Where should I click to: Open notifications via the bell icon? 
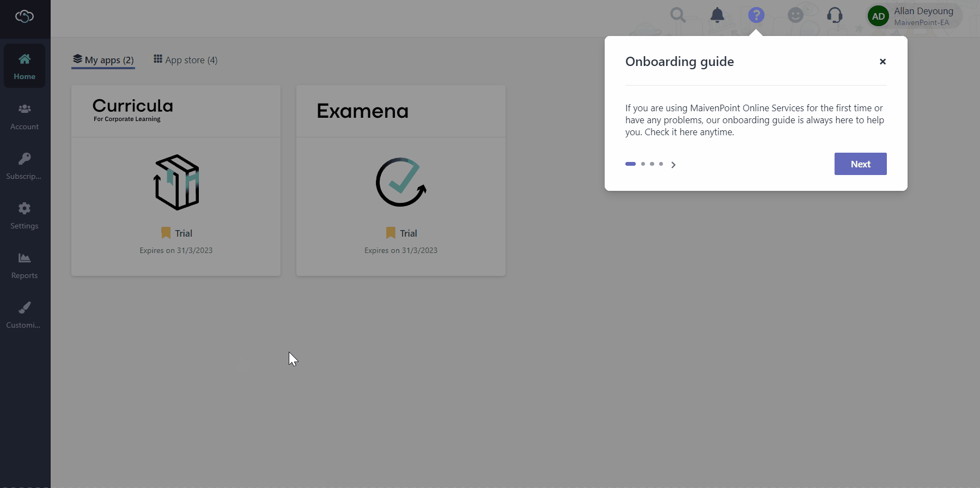[717, 15]
